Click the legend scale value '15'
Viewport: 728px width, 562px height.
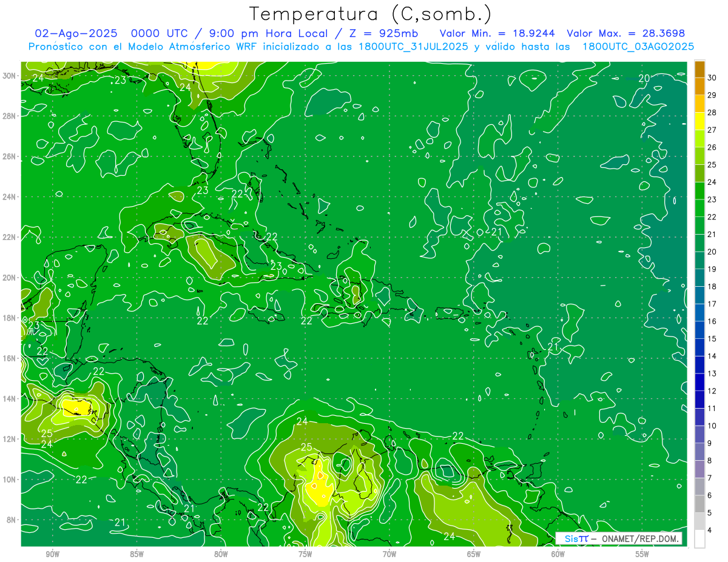(x=712, y=339)
